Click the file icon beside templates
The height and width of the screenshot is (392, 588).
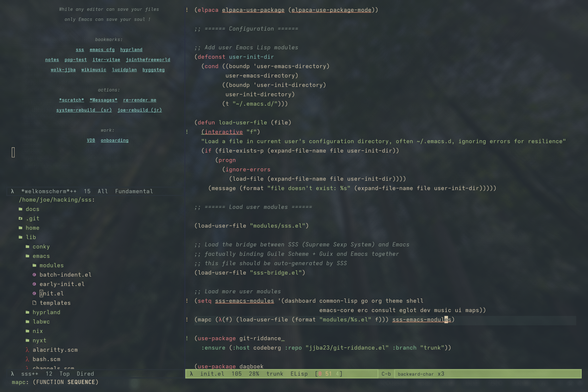click(x=34, y=303)
